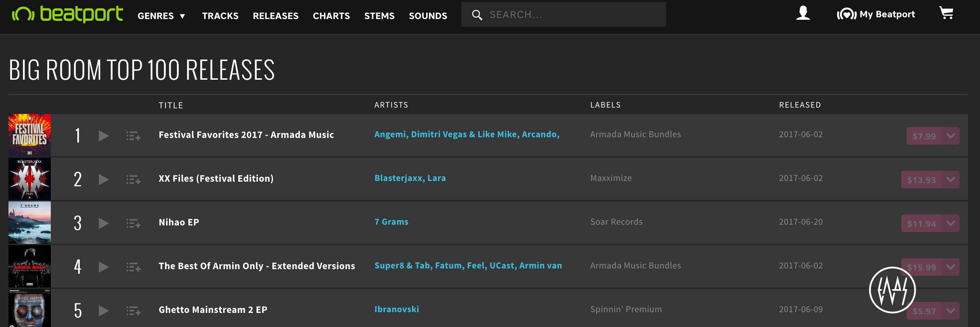Screen dimensions: 980x327
Task: Play Festival Favorites 2017 release
Action: pyautogui.click(x=103, y=136)
